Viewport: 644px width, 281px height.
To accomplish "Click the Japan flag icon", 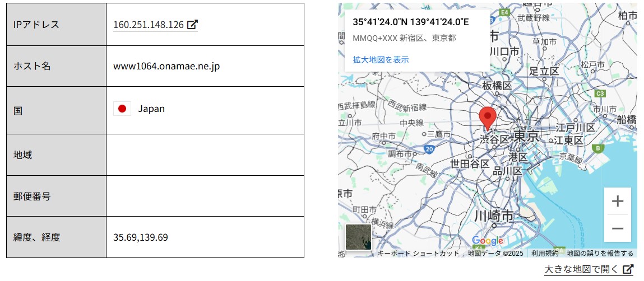I will [x=122, y=109].
